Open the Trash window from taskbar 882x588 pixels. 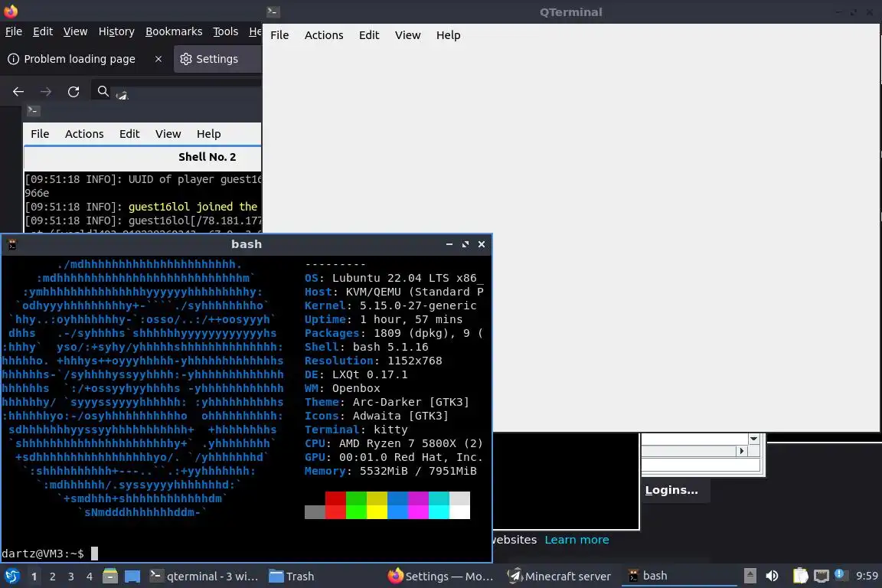click(292, 577)
